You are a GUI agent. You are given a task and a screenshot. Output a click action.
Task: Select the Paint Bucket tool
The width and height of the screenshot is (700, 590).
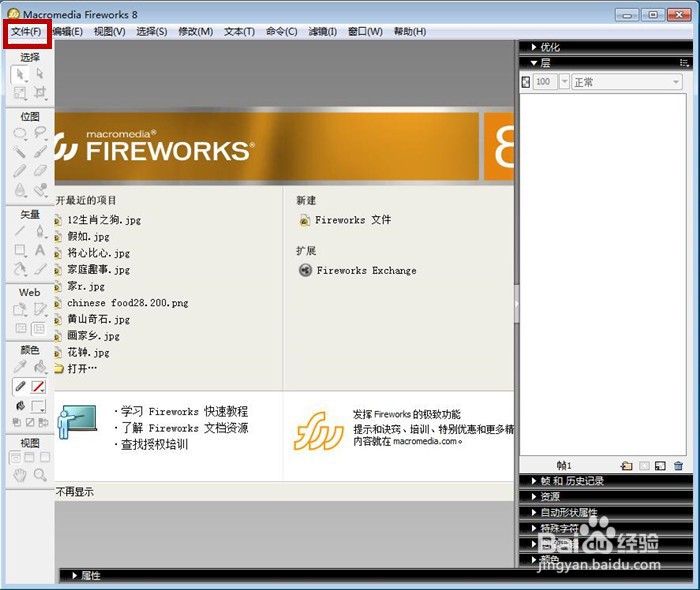40,367
